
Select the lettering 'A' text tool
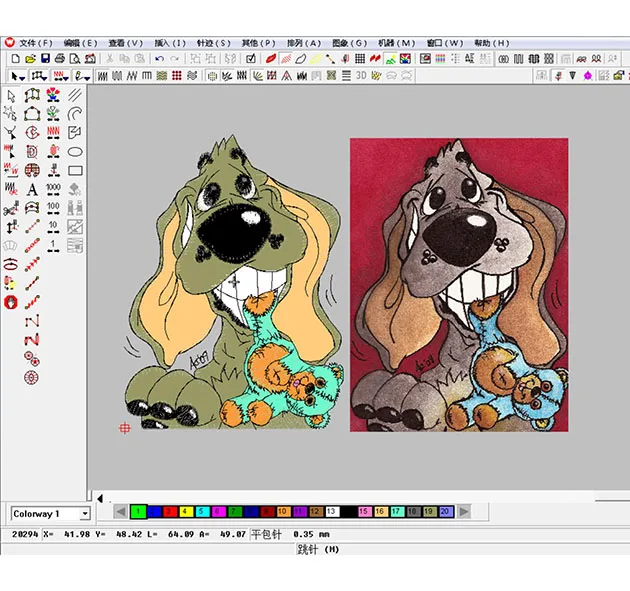(32, 190)
